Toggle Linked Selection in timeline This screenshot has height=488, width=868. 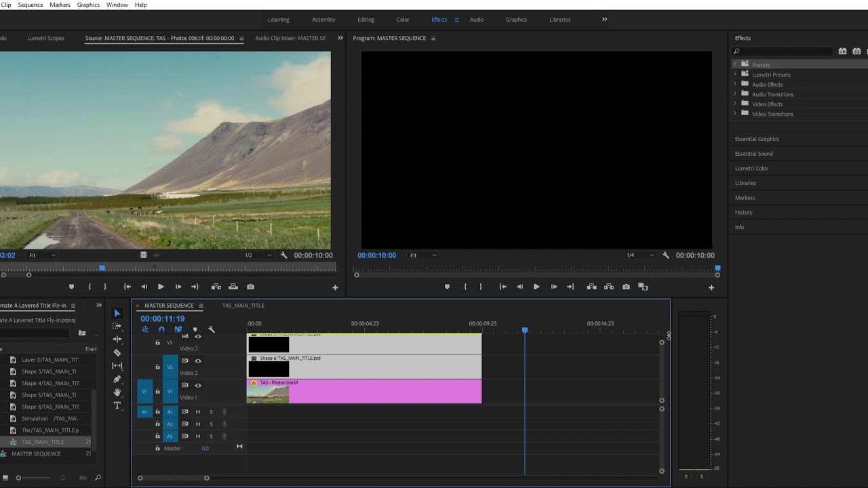(178, 329)
